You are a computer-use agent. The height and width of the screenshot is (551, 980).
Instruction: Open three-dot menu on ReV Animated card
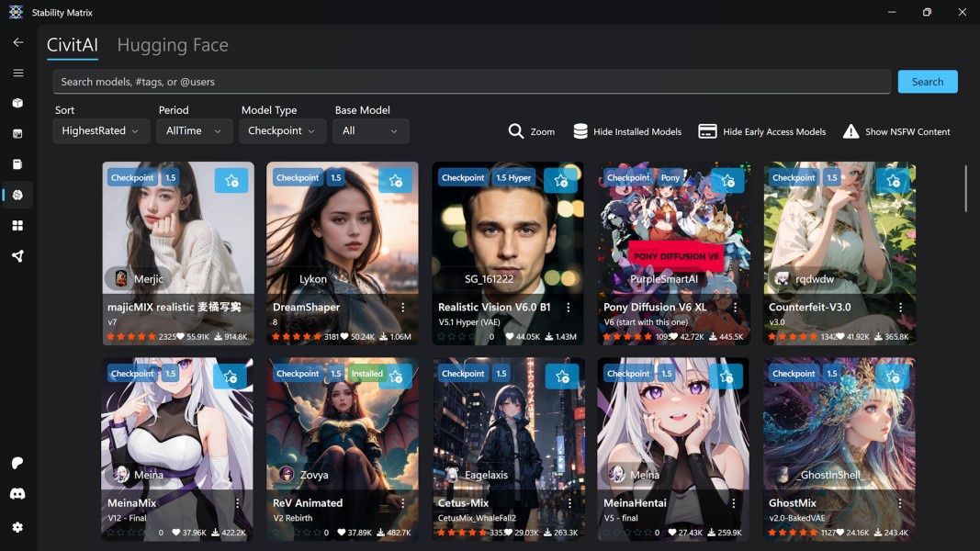(402, 503)
